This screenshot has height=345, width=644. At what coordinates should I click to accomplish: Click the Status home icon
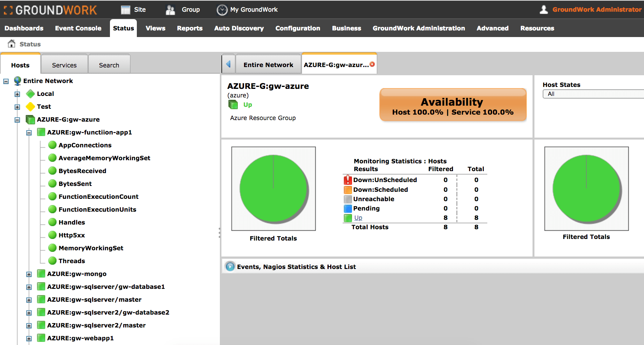coord(12,44)
